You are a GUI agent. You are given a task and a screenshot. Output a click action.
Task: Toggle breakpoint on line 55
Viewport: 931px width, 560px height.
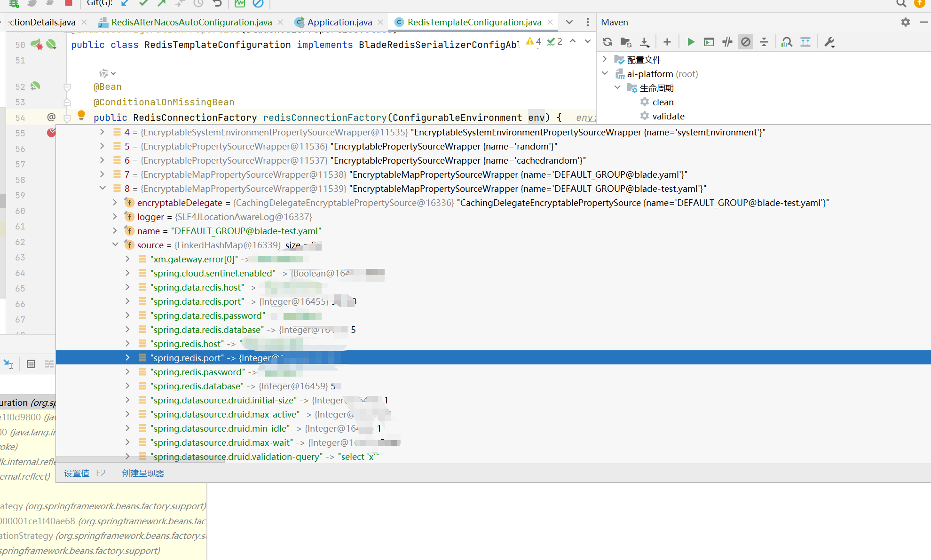tap(51, 133)
